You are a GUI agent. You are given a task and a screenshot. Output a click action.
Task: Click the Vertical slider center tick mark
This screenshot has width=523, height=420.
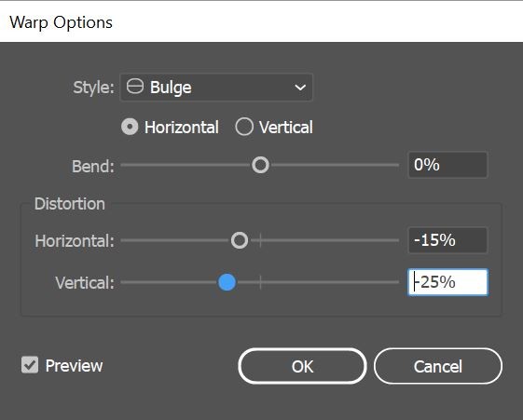260,282
